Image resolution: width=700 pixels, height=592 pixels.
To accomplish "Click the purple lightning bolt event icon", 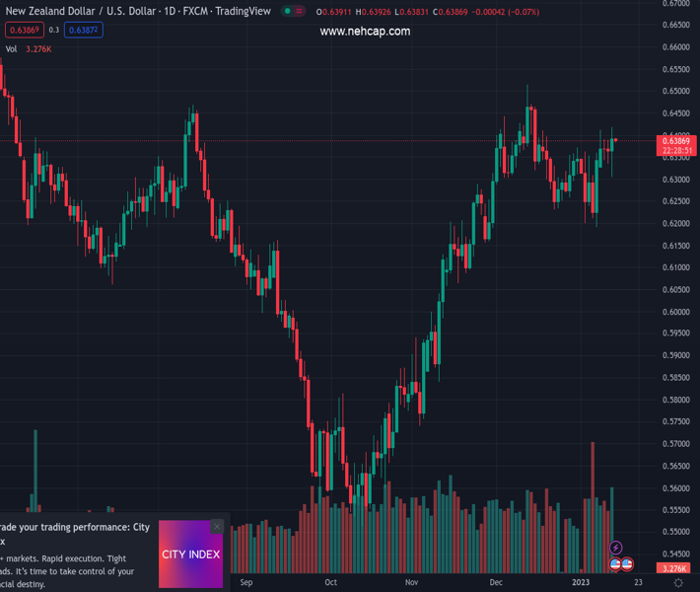I will [x=616, y=548].
